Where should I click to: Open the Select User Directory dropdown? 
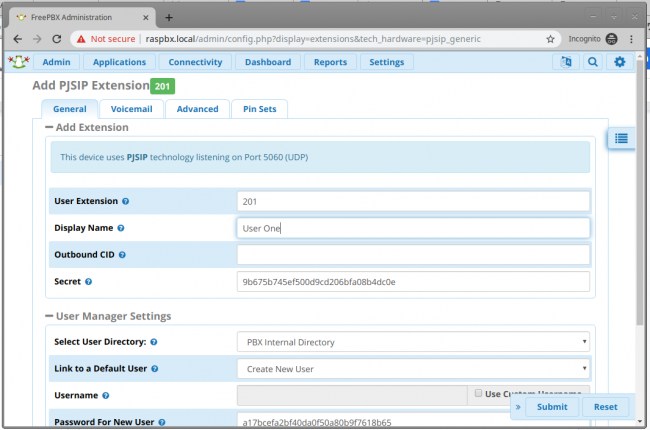click(413, 342)
